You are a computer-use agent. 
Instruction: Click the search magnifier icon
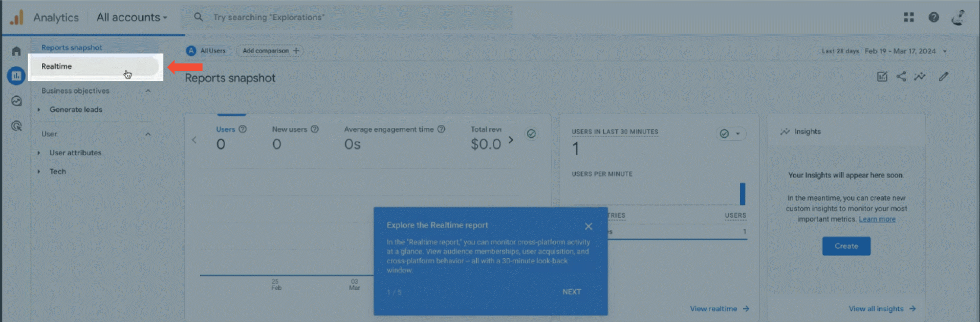pyautogui.click(x=199, y=17)
